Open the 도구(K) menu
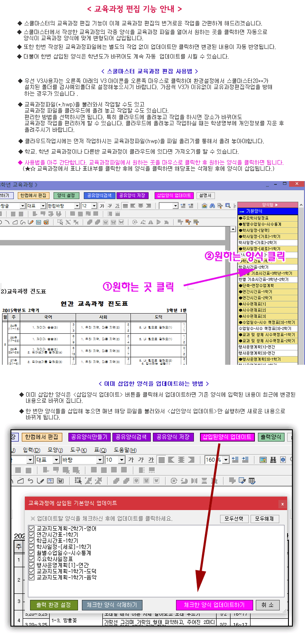The height and width of the screenshot is (644, 305). click(x=78, y=450)
